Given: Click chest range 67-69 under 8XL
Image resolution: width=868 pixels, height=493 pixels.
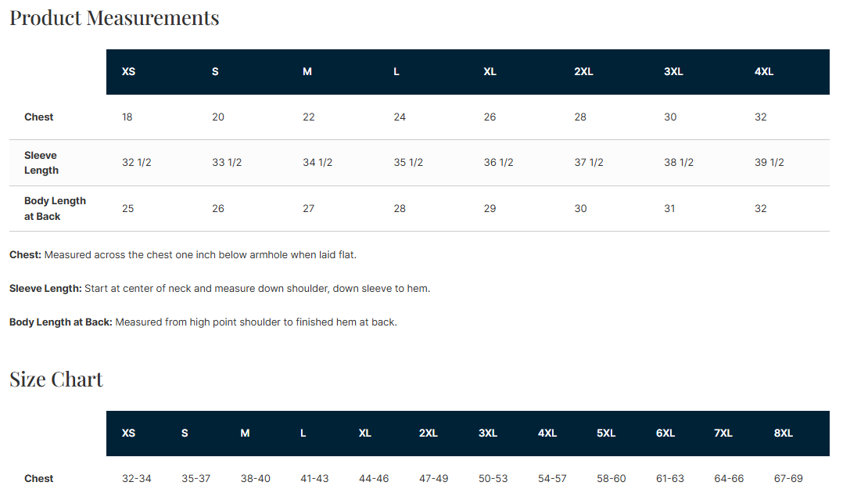Looking at the screenshot, I should click(x=788, y=478).
